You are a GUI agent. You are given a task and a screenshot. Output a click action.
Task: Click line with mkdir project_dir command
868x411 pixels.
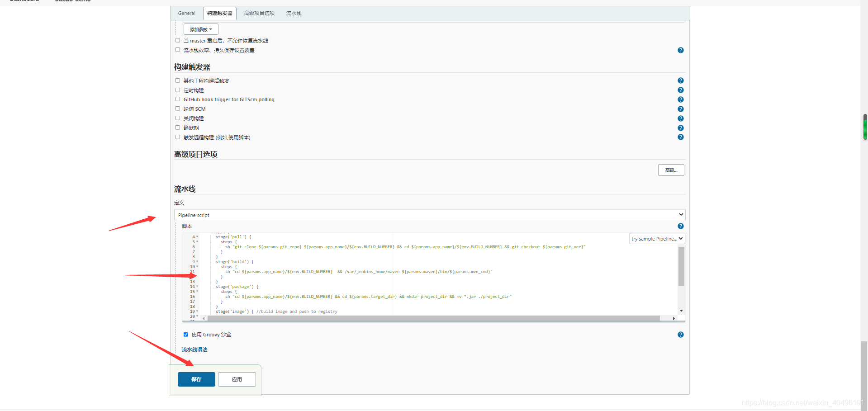[368, 297]
